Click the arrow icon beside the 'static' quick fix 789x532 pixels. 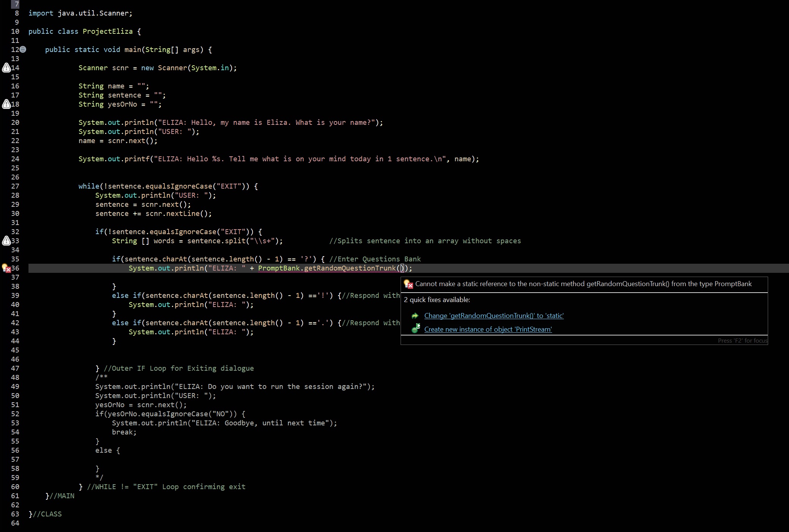415,316
